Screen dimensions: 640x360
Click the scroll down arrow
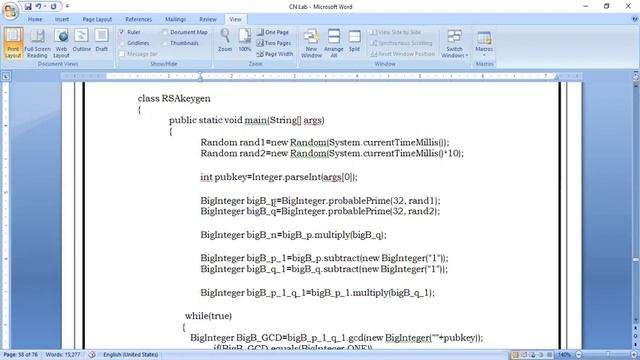click(636, 320)
